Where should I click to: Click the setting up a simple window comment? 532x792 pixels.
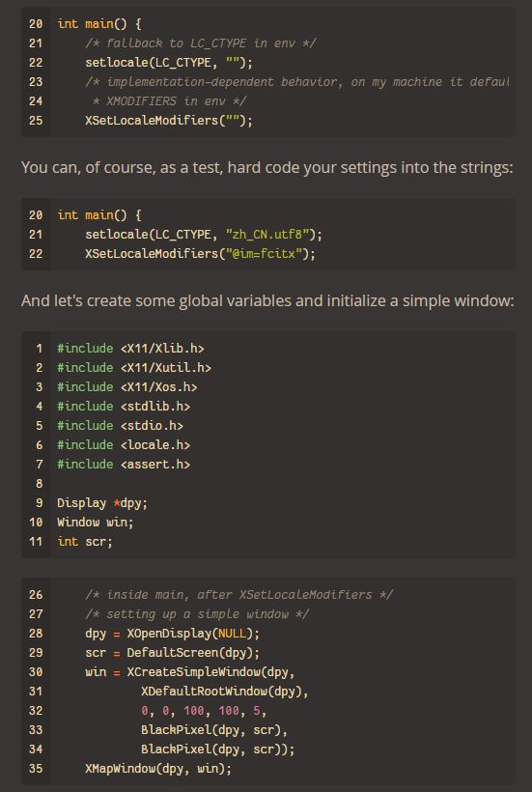pos(197,613)
